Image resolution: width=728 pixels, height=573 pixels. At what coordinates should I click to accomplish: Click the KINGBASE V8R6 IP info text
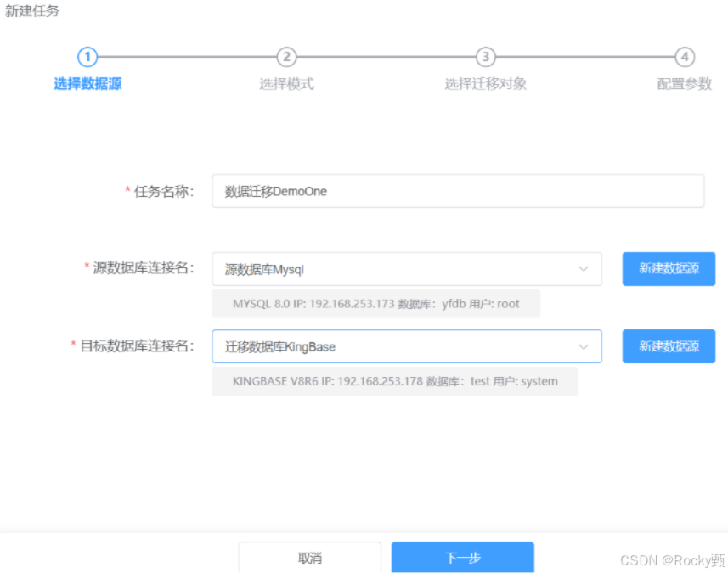pos(395,381)
